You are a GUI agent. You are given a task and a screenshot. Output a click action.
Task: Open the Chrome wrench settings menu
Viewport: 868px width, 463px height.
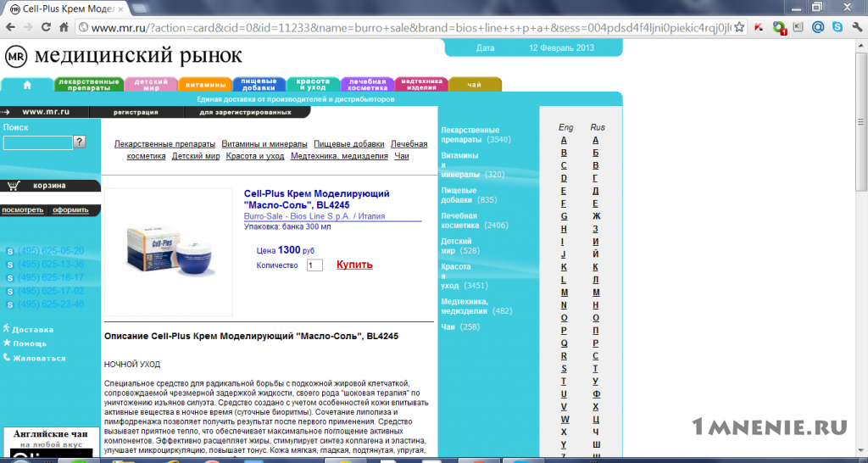(858, 27)
